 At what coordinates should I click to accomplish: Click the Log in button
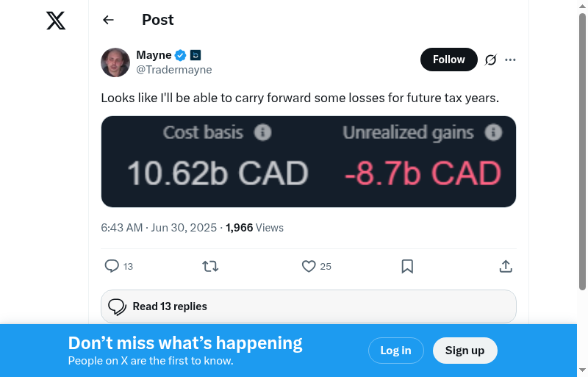[395, 351]
